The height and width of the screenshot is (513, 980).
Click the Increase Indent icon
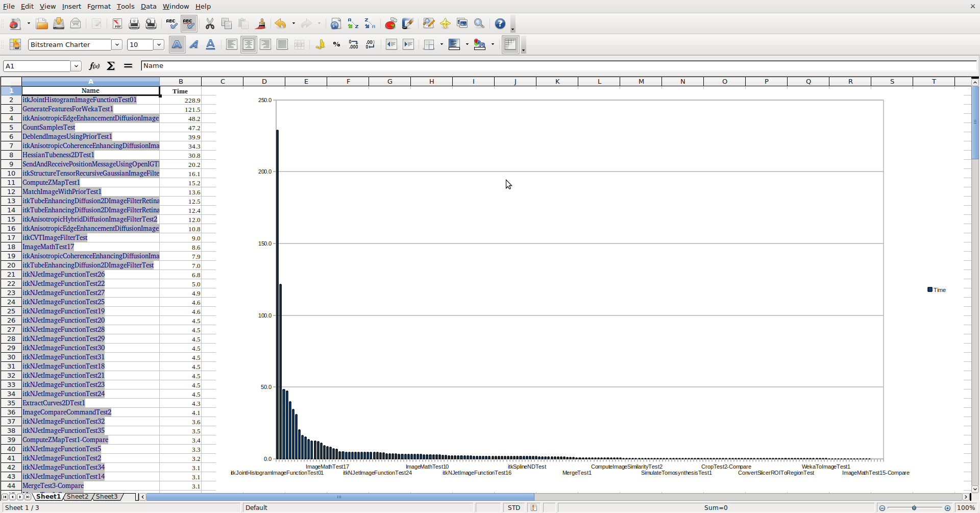408,44
